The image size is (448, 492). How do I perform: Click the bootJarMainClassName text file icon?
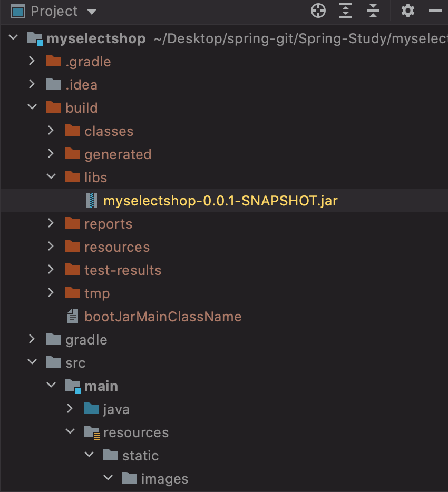click(73, 316)
